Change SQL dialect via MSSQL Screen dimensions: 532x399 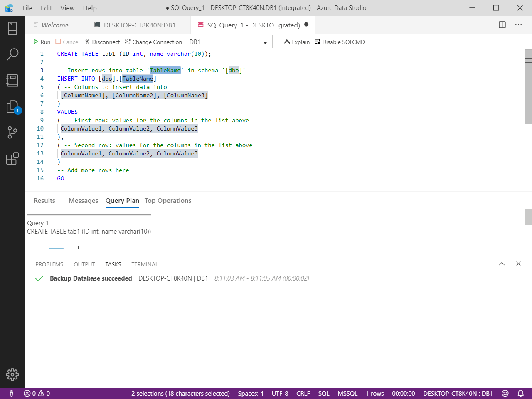click(x=347, y=393)
